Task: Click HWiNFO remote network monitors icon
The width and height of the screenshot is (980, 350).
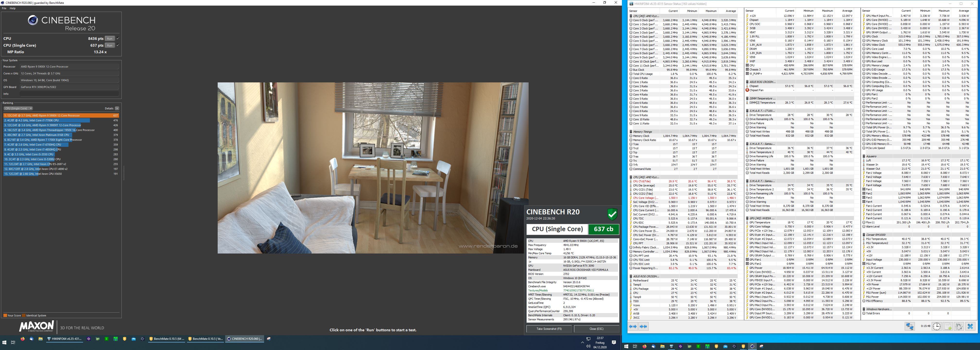Action: pos(910,326)
